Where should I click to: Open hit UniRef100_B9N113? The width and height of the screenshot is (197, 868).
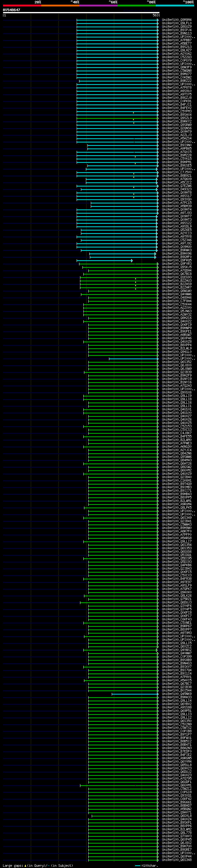pos(177,33)
